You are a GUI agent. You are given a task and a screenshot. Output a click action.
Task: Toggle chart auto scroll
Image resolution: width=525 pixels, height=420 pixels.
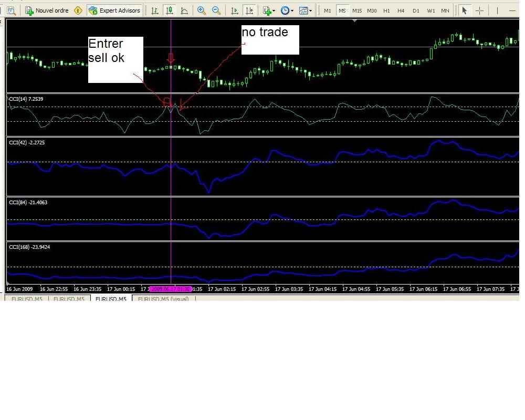235,10
